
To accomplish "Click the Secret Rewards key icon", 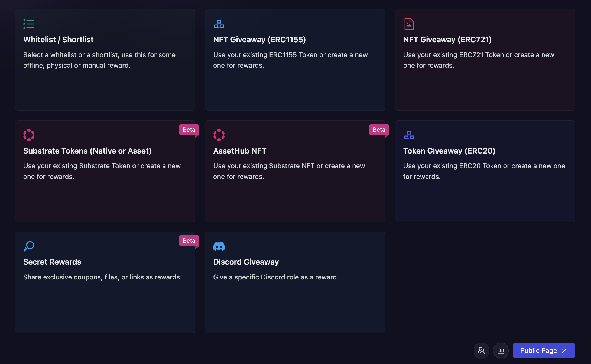I will [29, 246].
